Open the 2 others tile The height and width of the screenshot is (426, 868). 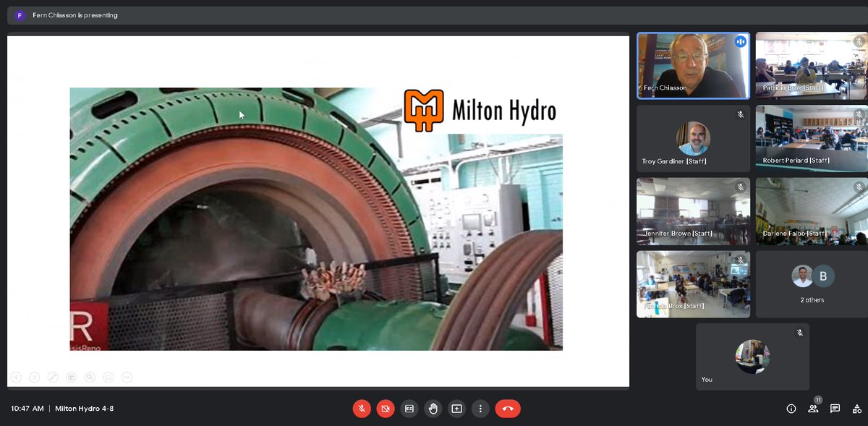812,284
